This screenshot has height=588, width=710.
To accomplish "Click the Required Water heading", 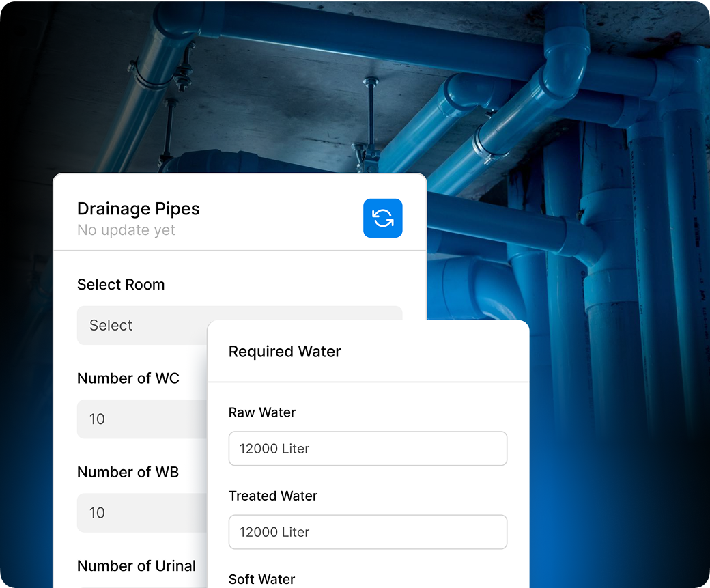I will 284,352.
